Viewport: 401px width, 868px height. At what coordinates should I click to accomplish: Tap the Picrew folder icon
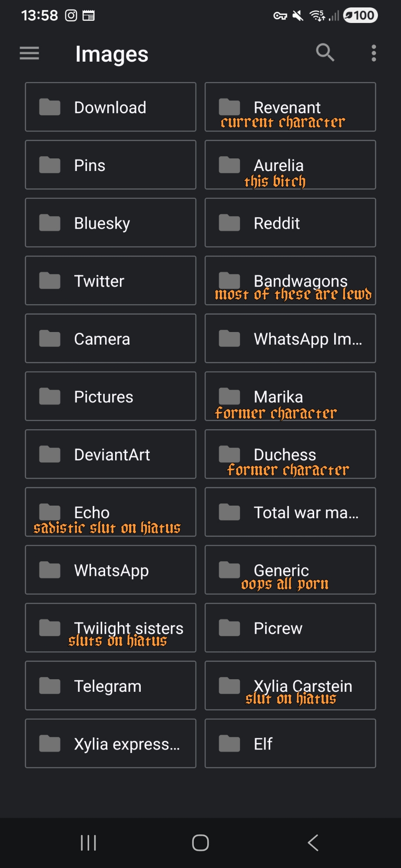click(x=229, y=628)
